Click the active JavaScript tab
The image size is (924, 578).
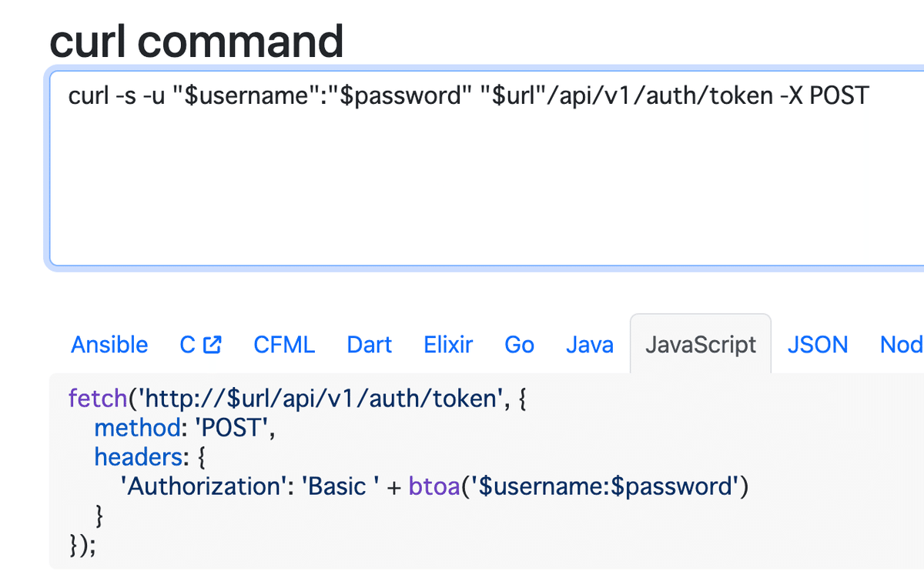tap(701, 344)
